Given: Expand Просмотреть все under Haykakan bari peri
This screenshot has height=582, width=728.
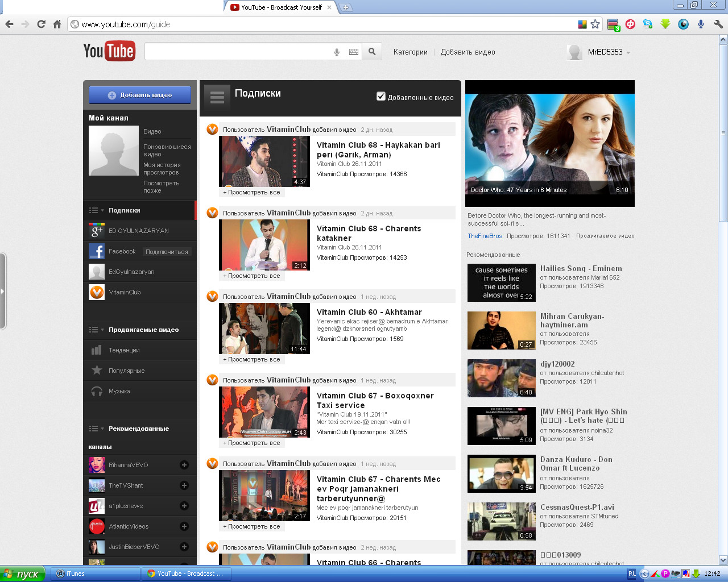Looking at the screenshot, I should coord(251,192).
